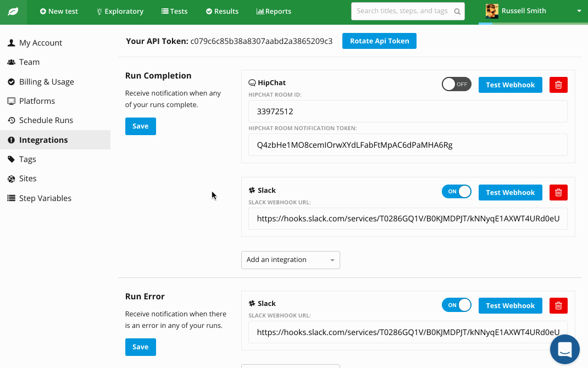Delete Run Completion Slack integration trash icon
588x368 pixels.
point(558,192)
